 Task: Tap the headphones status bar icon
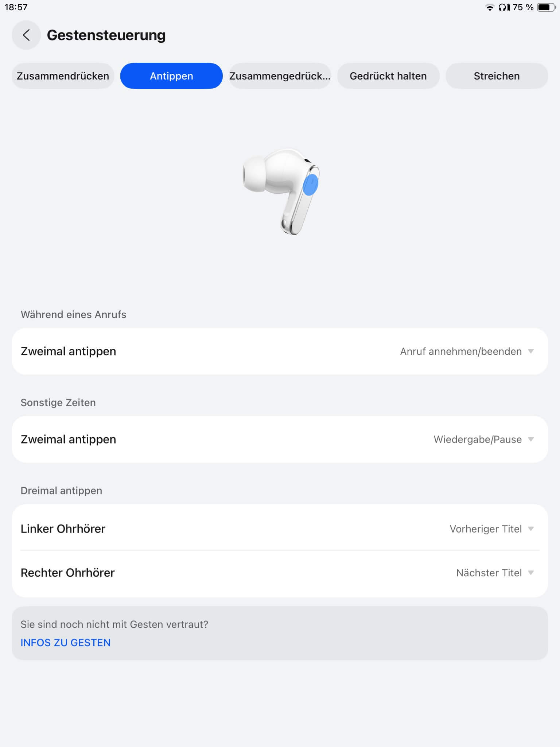[x=504, y=8]
